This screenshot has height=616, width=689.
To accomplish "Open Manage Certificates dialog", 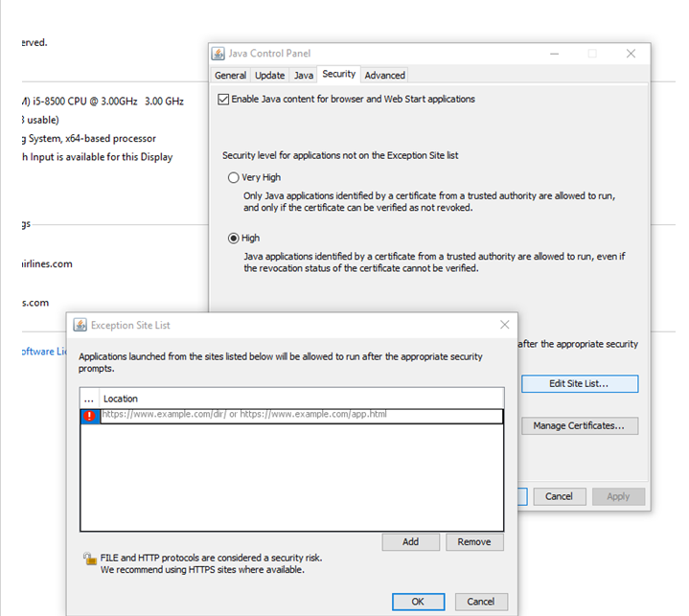I will 580,425.
